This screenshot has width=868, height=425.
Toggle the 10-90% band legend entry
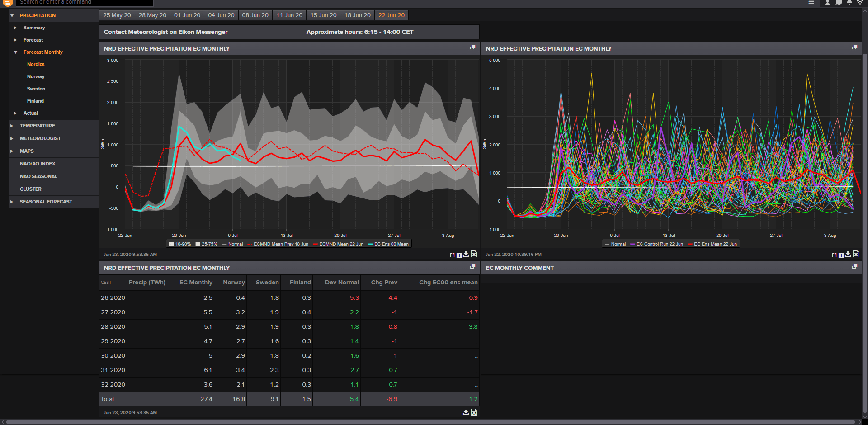(180, 244)
